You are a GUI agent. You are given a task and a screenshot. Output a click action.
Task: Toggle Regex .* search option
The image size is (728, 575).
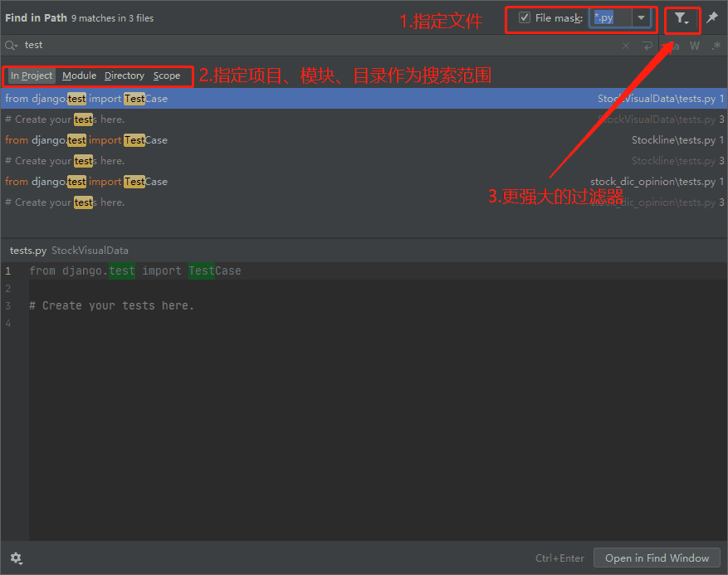[716, 46]
